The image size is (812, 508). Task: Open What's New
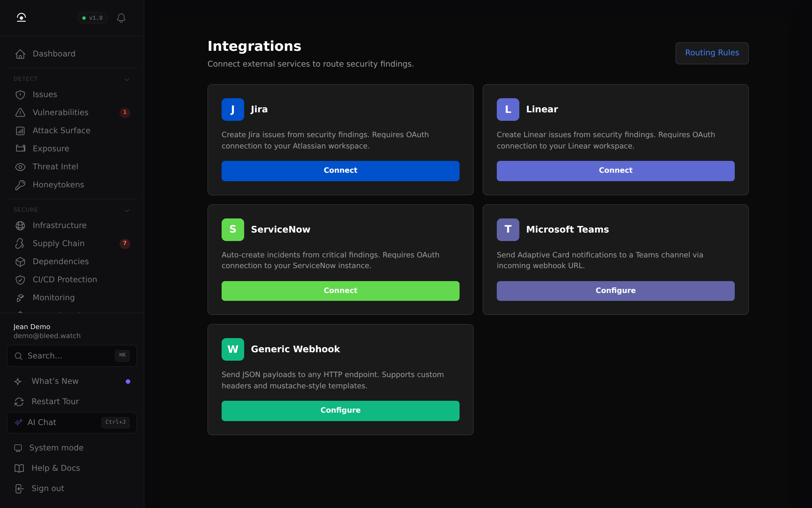point(72,381)
